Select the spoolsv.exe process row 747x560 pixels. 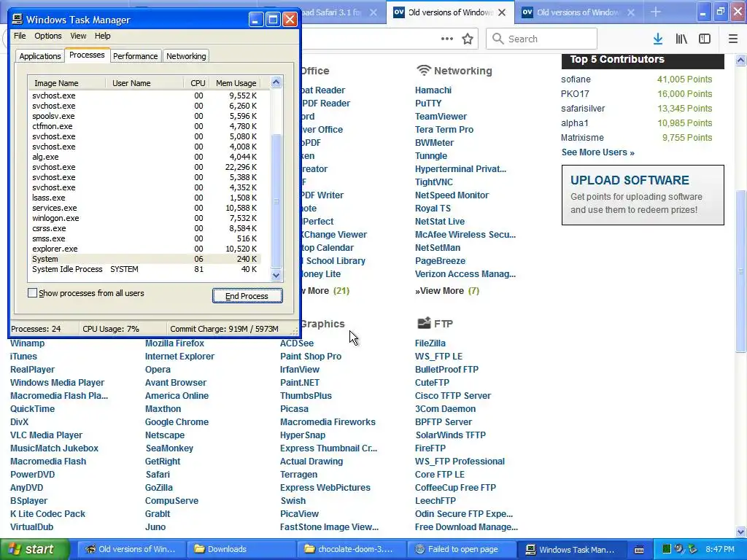(144, 116)
